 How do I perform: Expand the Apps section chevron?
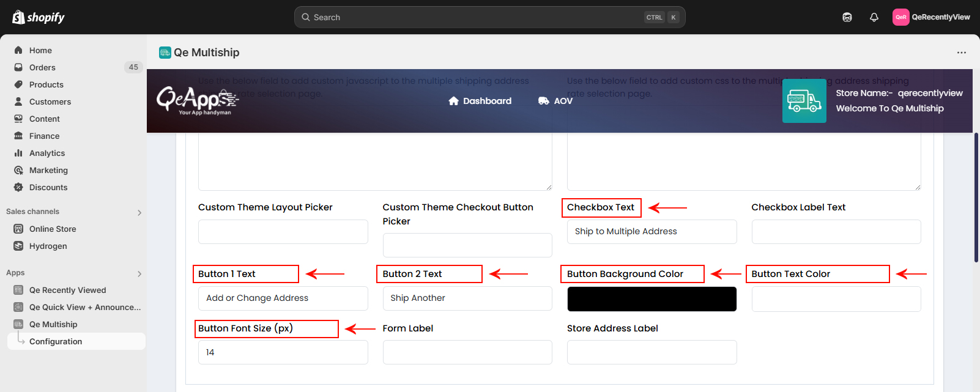139,273
